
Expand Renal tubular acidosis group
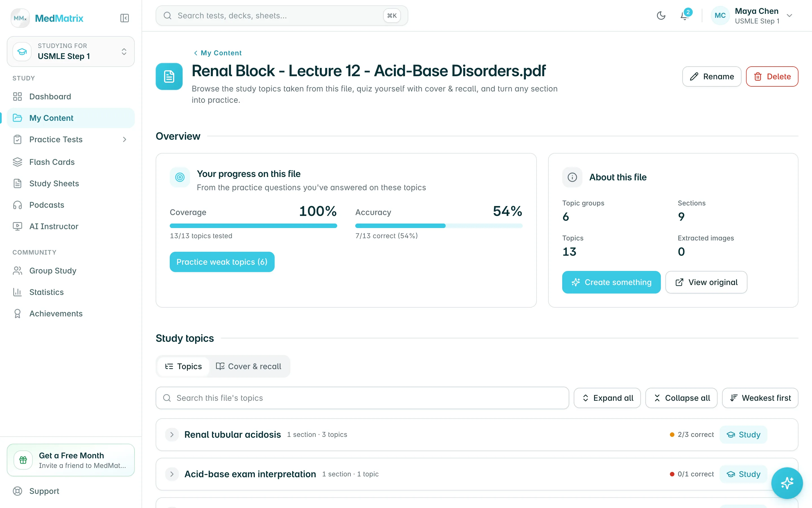172,434
